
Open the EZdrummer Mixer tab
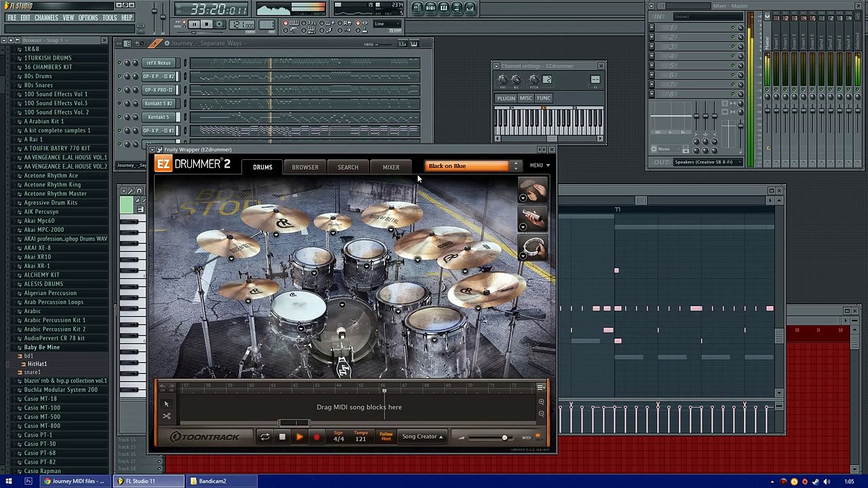pos(391,167)
